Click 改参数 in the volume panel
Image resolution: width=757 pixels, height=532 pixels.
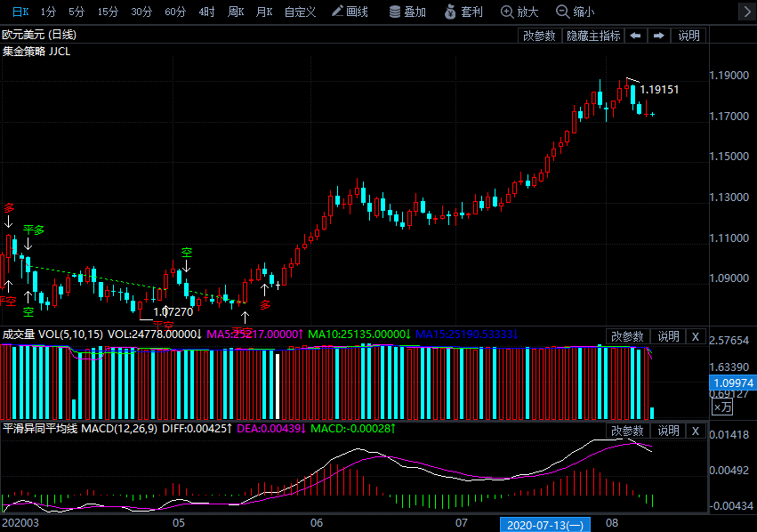tap(627, 336)
